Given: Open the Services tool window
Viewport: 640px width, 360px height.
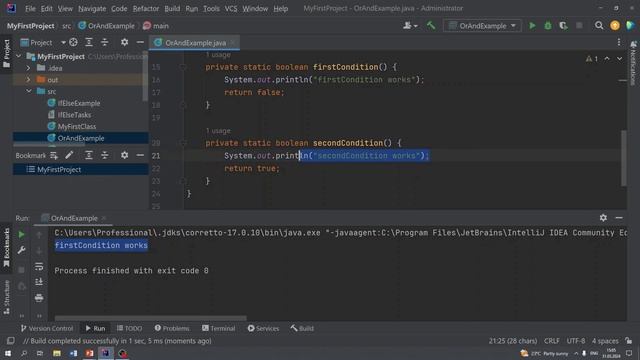Looking at the screenshot, I should (x=263, y=328).
